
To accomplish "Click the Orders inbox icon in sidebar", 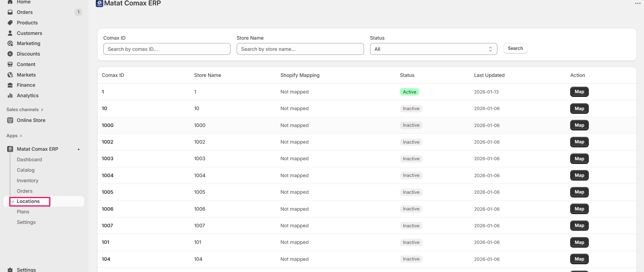I will pyautogui.click(x=10, y=12).
